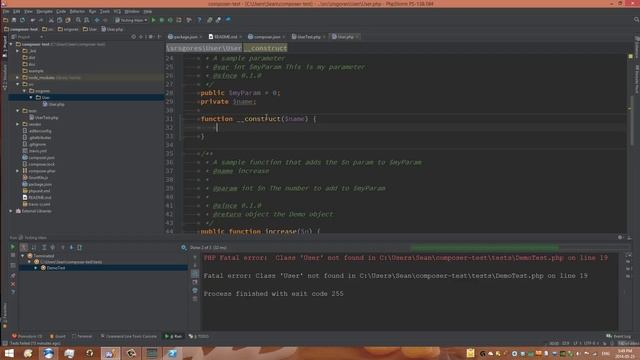Click the Export test results icon
The width and height of the screenshot is (640, 360).
80,247
